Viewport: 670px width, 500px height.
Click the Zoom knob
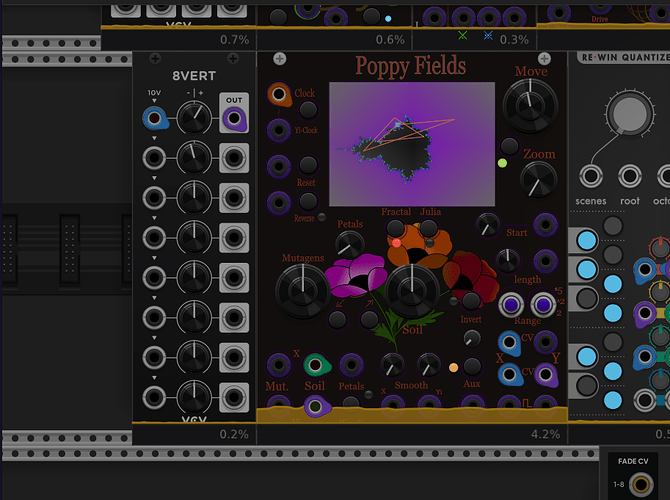[538, 179]
